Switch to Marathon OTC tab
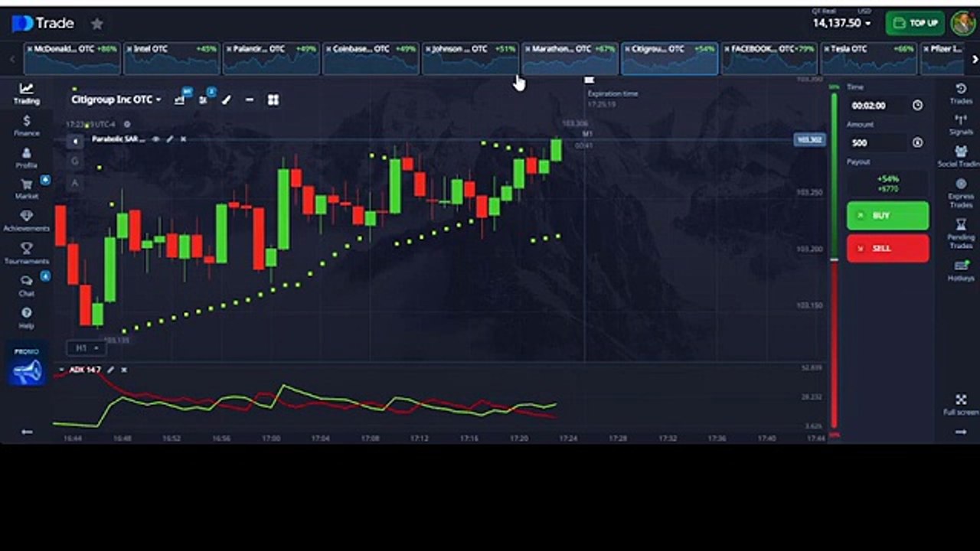The image size is (980, 551). point(570,58)
